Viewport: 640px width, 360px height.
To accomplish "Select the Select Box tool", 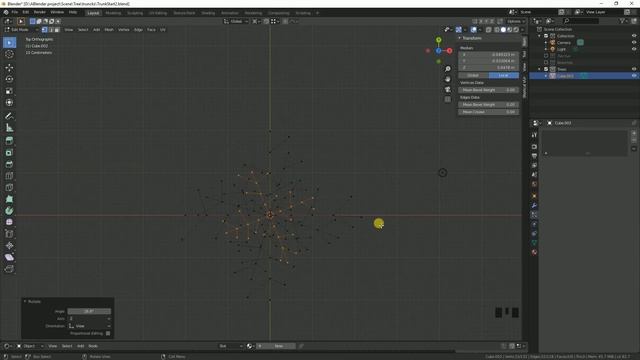I will 9,42.
